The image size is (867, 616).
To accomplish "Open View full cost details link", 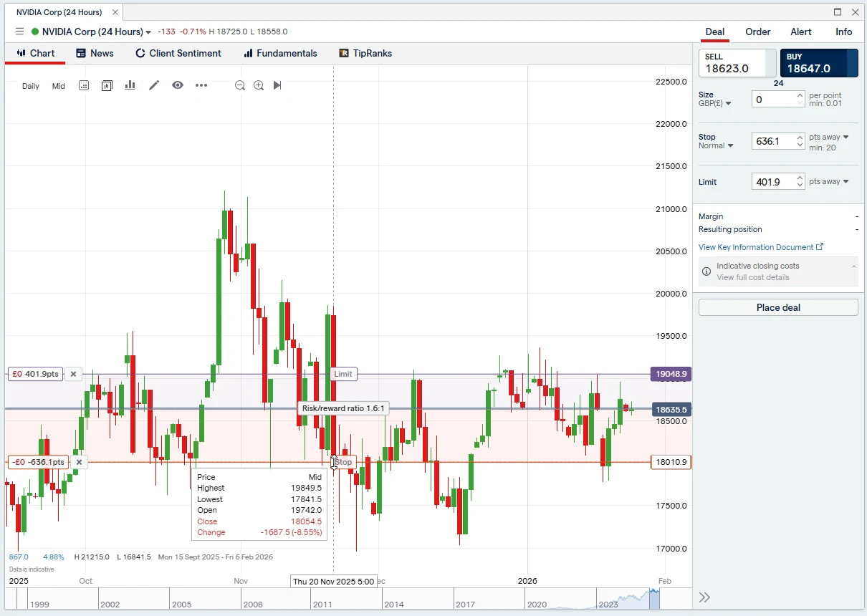I will click(753, 277).
